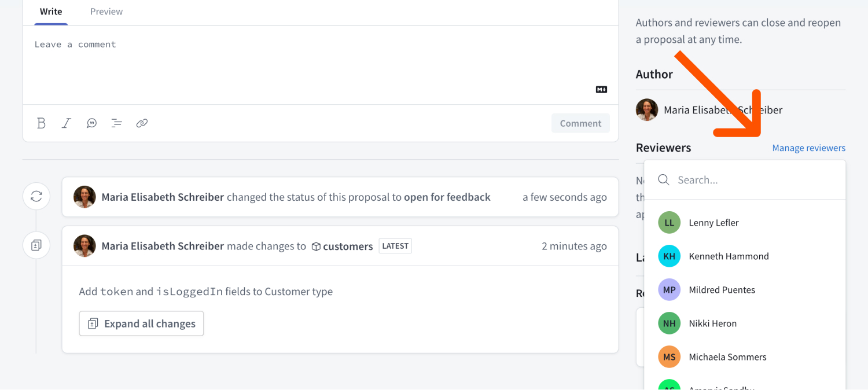Choose Michaela Sommers from the reviewer dropdown
This screenshot has height=390, width=868.
tap(727, 356)
